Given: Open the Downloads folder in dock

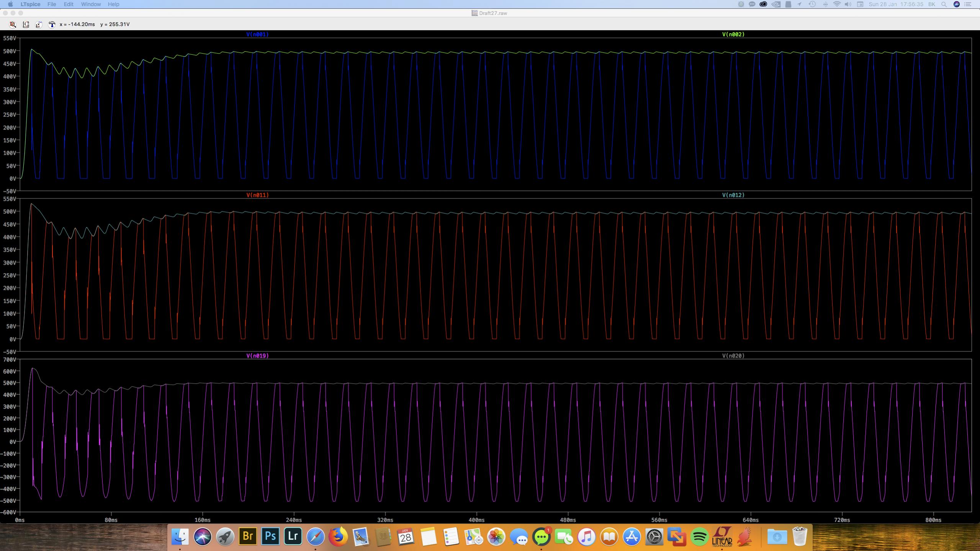Looking at the screenshot, I should click(x=777, y=536).
